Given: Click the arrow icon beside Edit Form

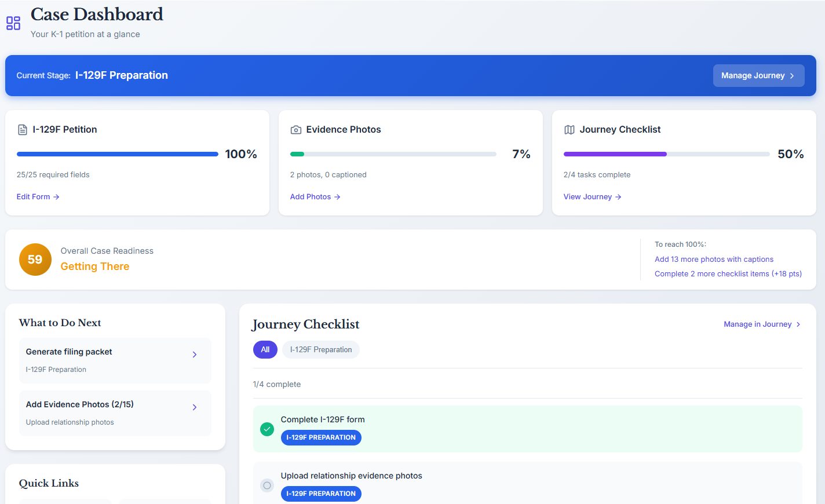Looking at the screenshot, I should pyautogui.click(x=56, y=197).
